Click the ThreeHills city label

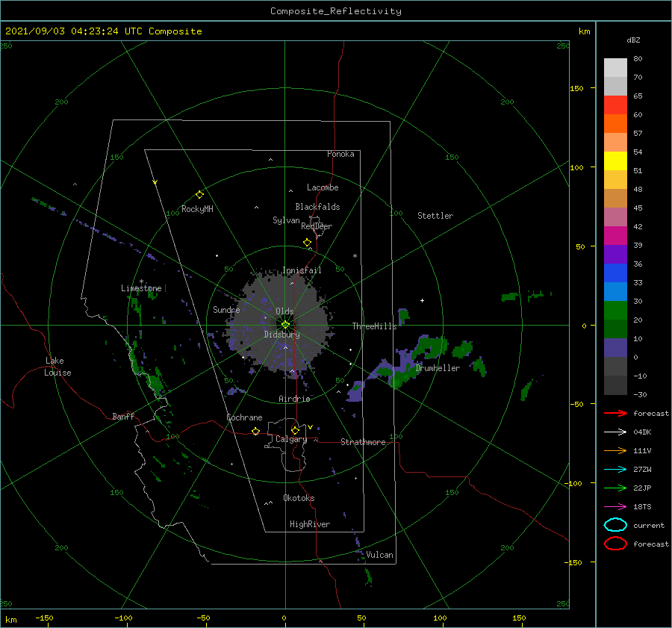click(374, 326)
